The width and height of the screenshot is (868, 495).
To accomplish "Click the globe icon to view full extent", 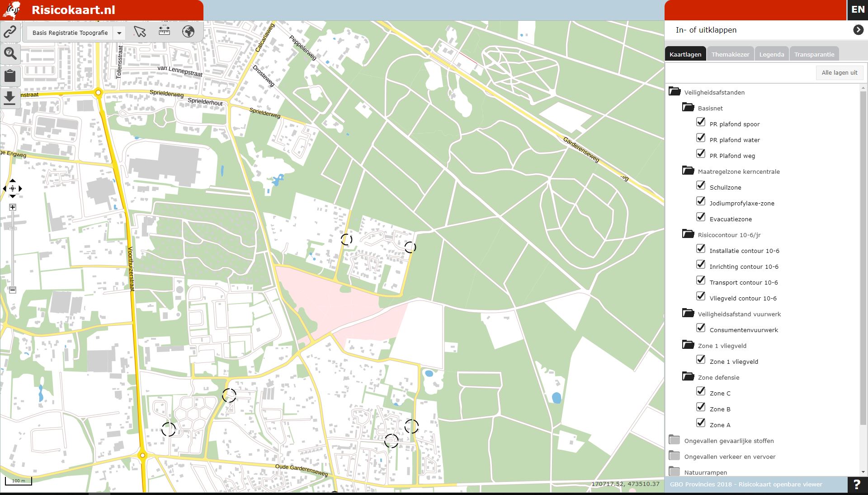I will tap(189, 32).
